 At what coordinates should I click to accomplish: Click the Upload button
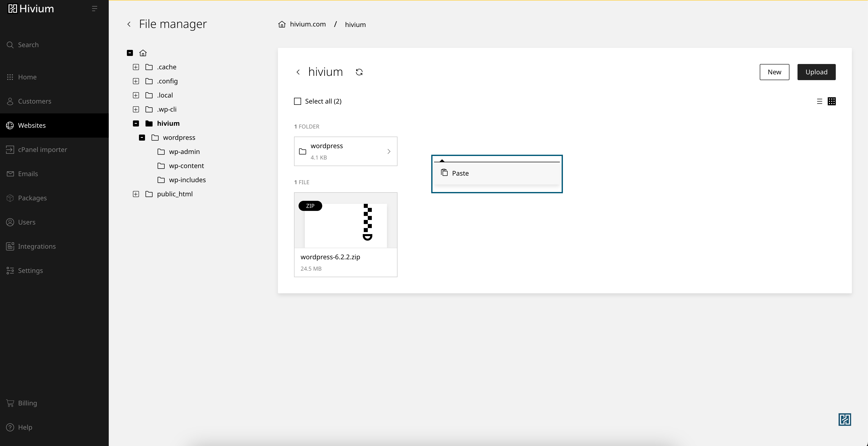coord(816,72)
